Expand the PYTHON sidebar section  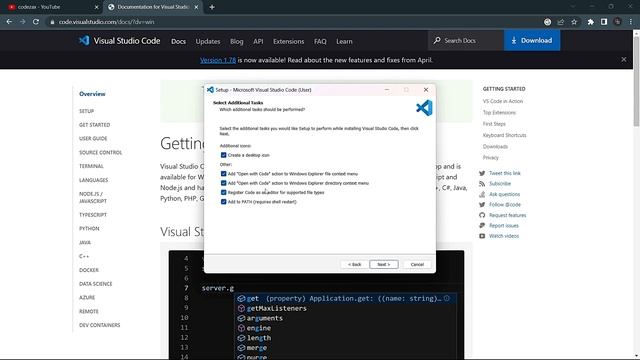89,229
